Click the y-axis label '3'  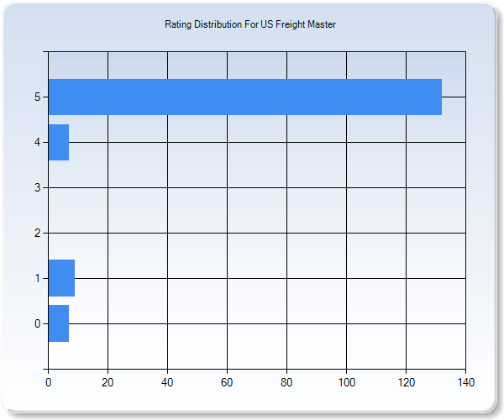tap(37, 187)
